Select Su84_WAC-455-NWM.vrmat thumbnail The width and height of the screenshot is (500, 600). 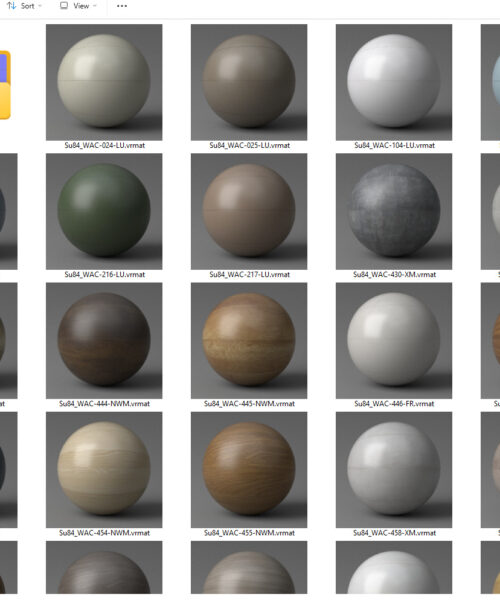249,470
